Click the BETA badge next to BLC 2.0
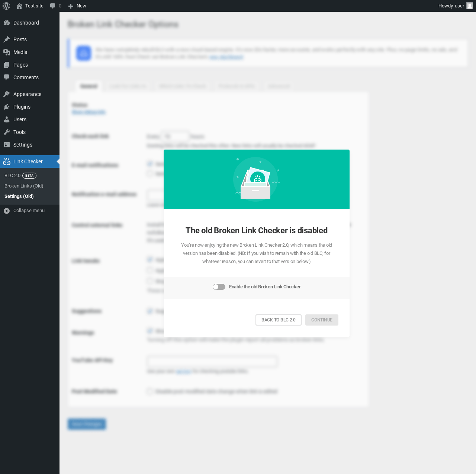Viewport: 476px width, 474px height. pyautogui.click(x=29, y=176)
